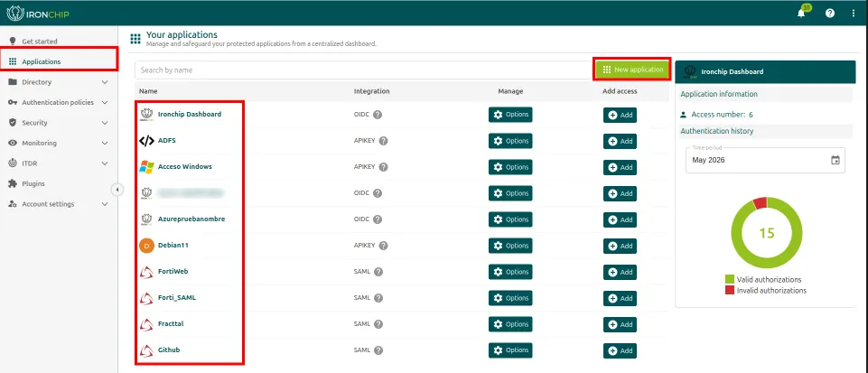The height and width of the screenshot is (373, 868).
Task: Click the Access number: 6 text
Action: [x=722, y=115]
